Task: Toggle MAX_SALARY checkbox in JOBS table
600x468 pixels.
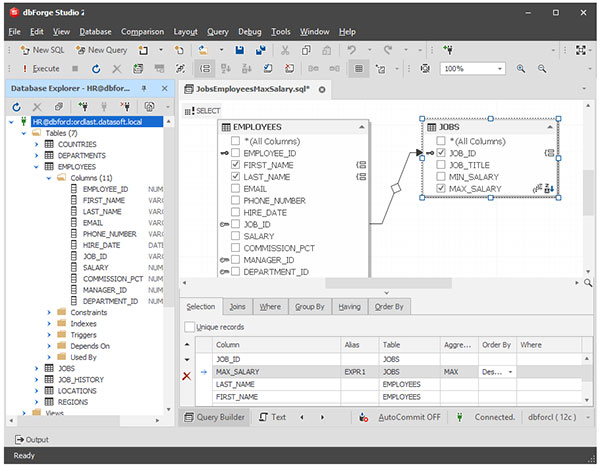Action: pos(441,189)
